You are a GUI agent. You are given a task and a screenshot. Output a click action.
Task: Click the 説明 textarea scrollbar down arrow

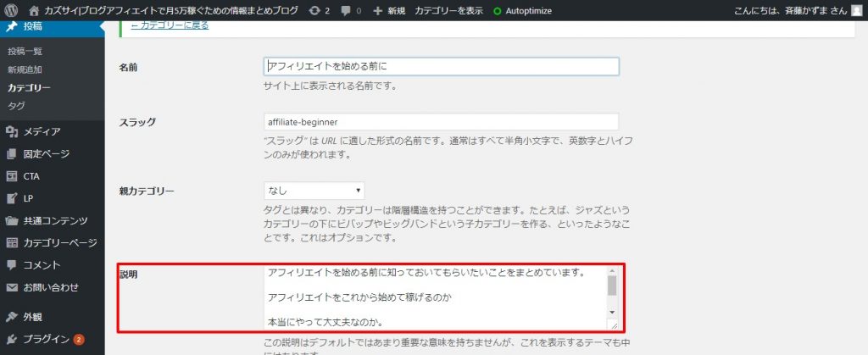(x=612, y=313)
